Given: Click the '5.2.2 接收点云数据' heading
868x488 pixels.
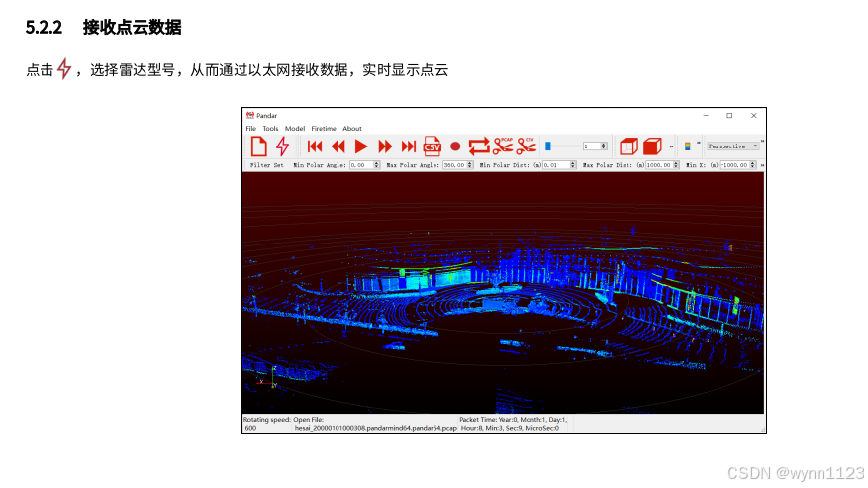Looking at the screenshot, I should [104, 27].
